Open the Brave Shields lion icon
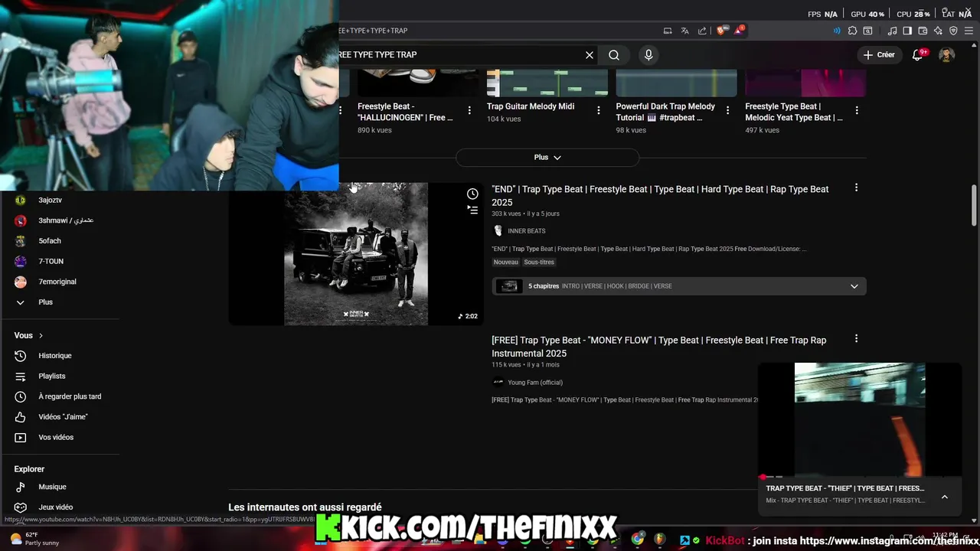 click(721, 31)
